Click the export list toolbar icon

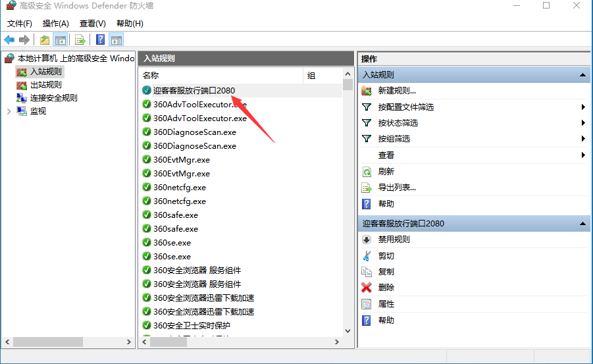(x=80, y=39)
